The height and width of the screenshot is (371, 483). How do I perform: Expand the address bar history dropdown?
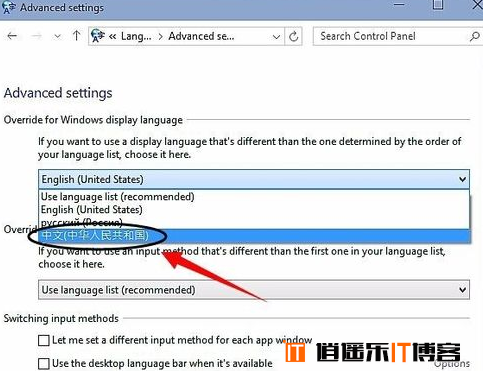[276, 36]
